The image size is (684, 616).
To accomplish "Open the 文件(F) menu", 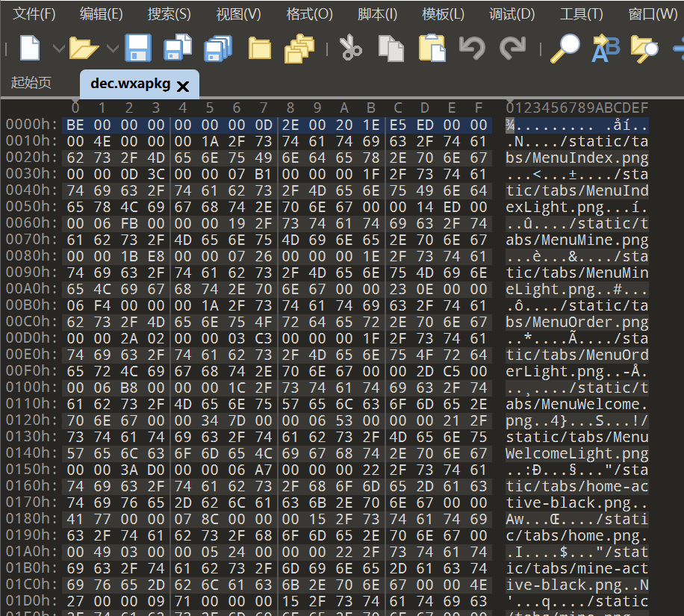I will point(34,14).
